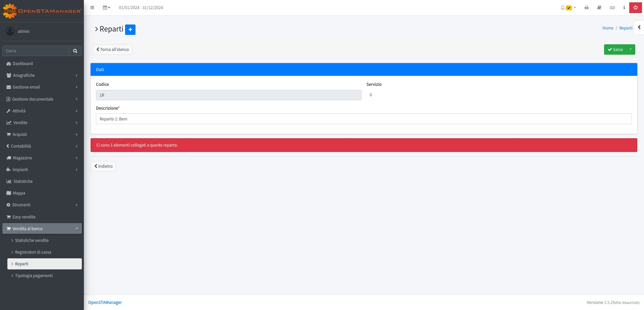
Task: Click into the Descrizione text field
Action: tap(364, 119)
